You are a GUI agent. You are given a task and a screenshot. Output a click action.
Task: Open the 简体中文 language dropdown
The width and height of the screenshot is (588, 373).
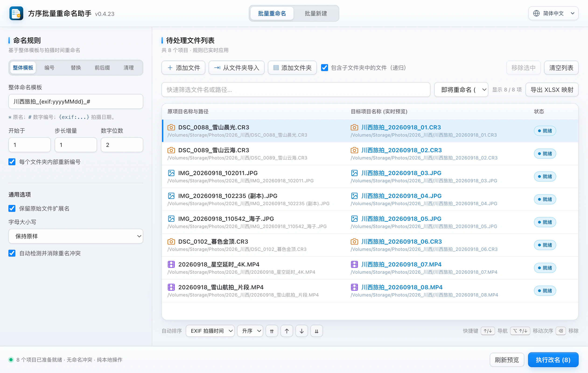(x=553, y=14)
